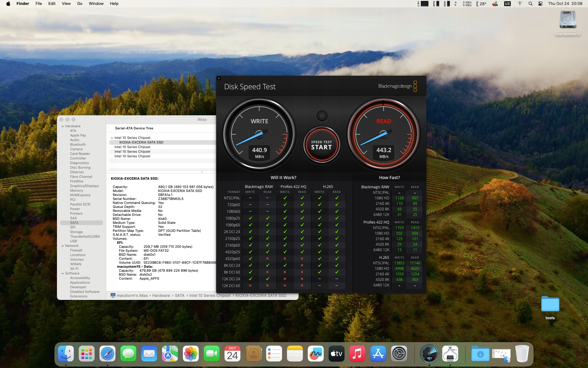The image size is (588, 368).
Task: Select KIOXIA-EXCERIA SATA SSD device row
Action: (x=141, y=142)
